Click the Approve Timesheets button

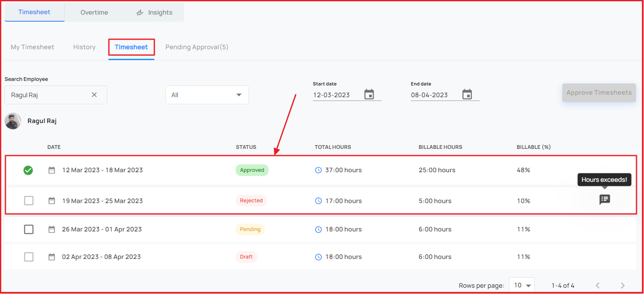tap(599, 93)
